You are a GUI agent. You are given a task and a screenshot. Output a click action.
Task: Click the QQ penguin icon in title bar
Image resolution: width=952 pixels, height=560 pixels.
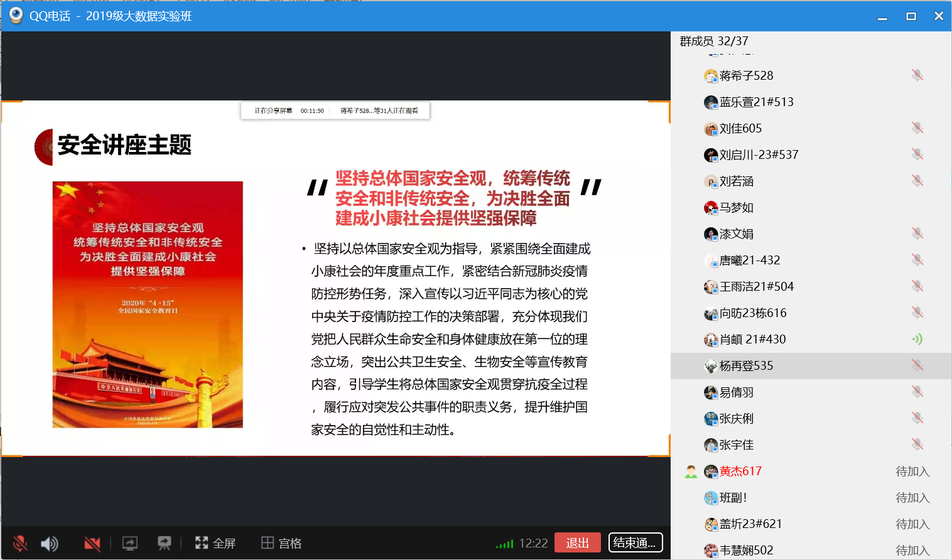[x=16, y=16]
